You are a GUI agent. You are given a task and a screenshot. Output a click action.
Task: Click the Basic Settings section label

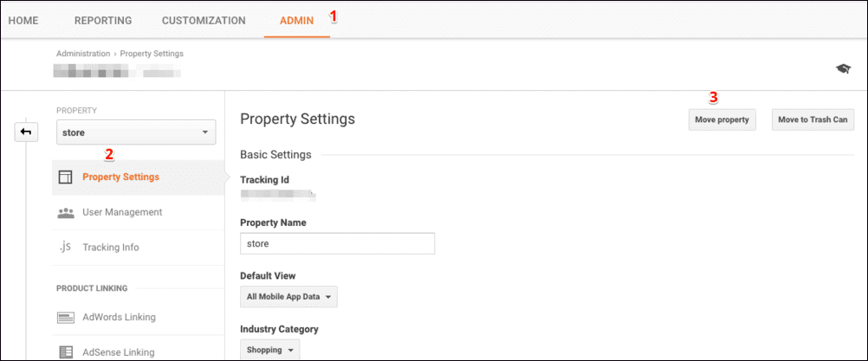point(275,155)
